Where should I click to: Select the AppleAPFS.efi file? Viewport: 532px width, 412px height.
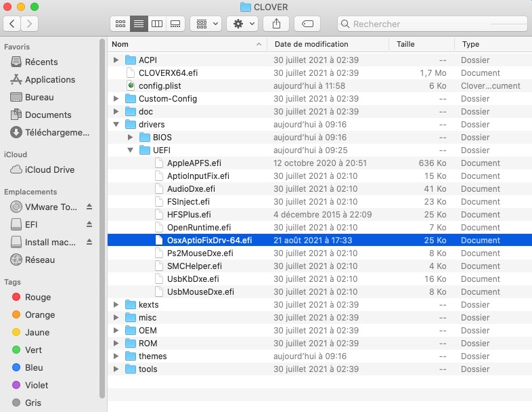[319, 163]
